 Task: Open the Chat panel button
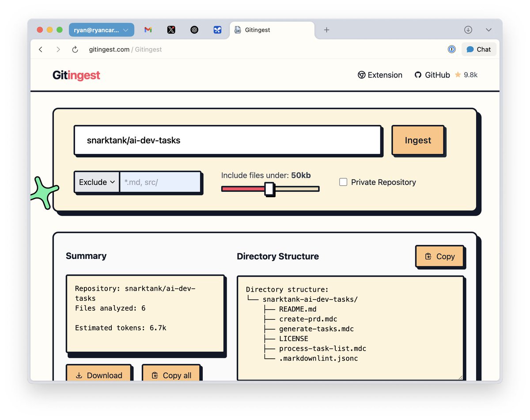tap(479, 49)
